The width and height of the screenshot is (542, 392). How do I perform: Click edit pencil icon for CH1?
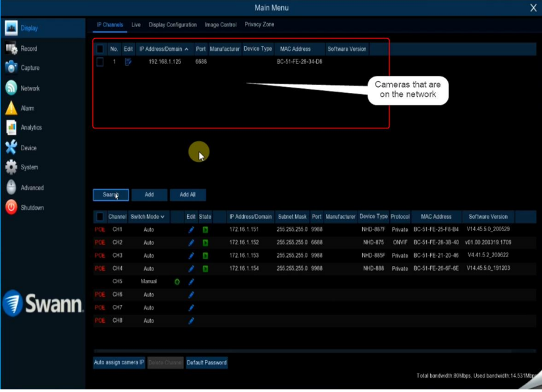192,230
